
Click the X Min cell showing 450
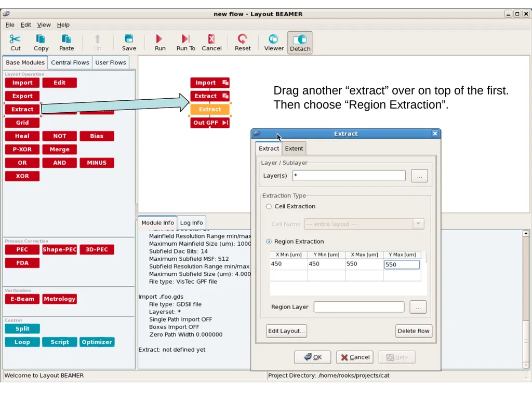[x=289, y=264]
